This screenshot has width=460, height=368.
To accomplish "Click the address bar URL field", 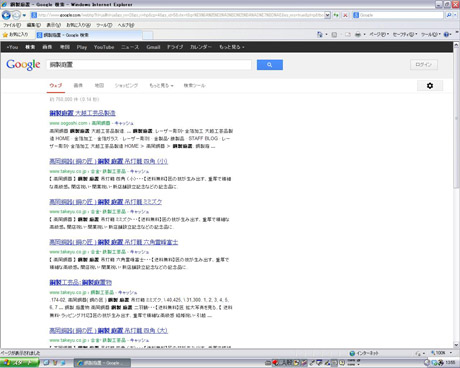I will (x=177, y=15).
